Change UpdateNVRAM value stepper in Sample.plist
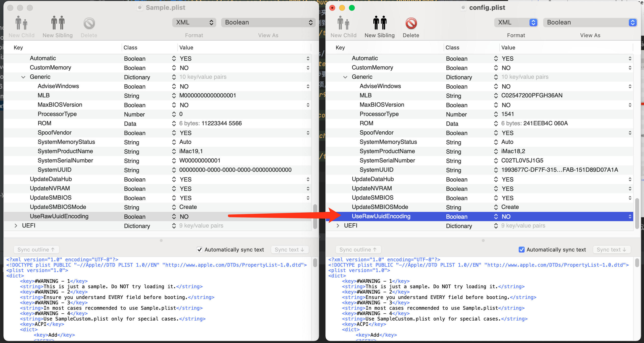Image resolution: width=644 pixels, height=343 pixels. pos(308,188)
